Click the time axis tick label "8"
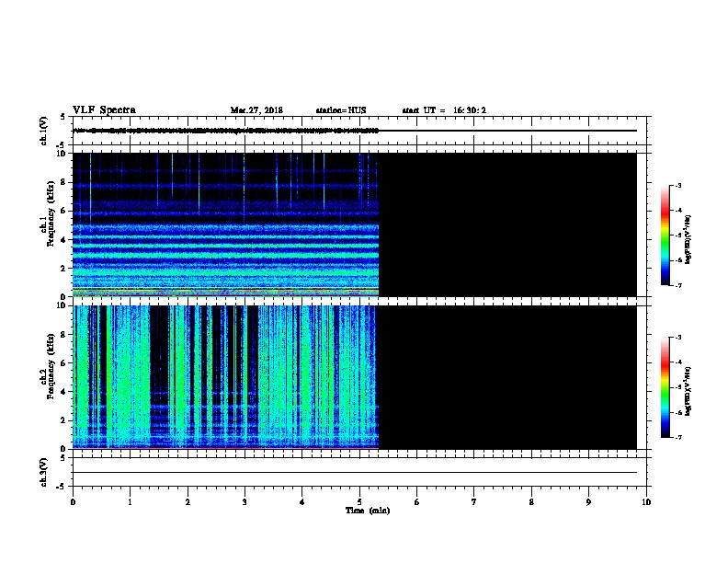Image resolution: width=728 pixels, height=563 pixels. pos(531,502)
